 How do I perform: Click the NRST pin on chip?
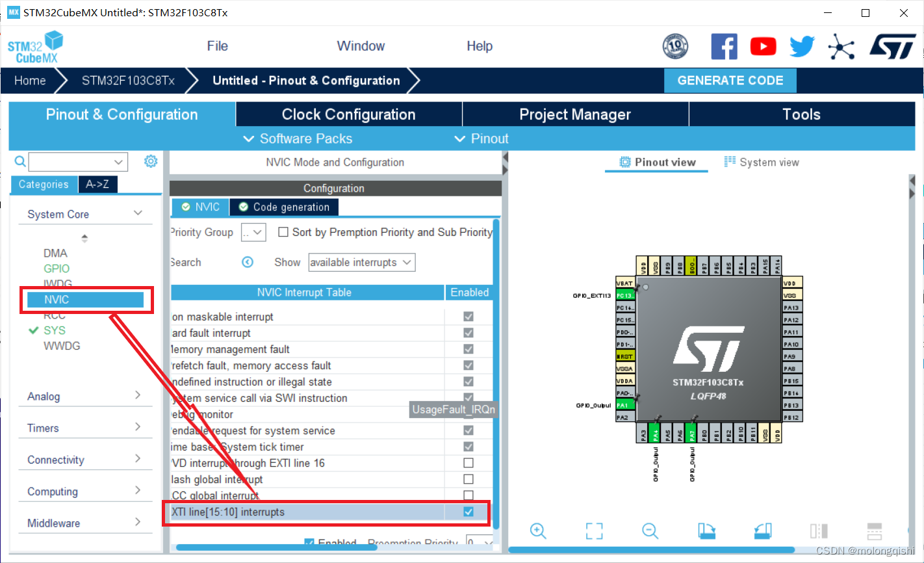point(625,356)
